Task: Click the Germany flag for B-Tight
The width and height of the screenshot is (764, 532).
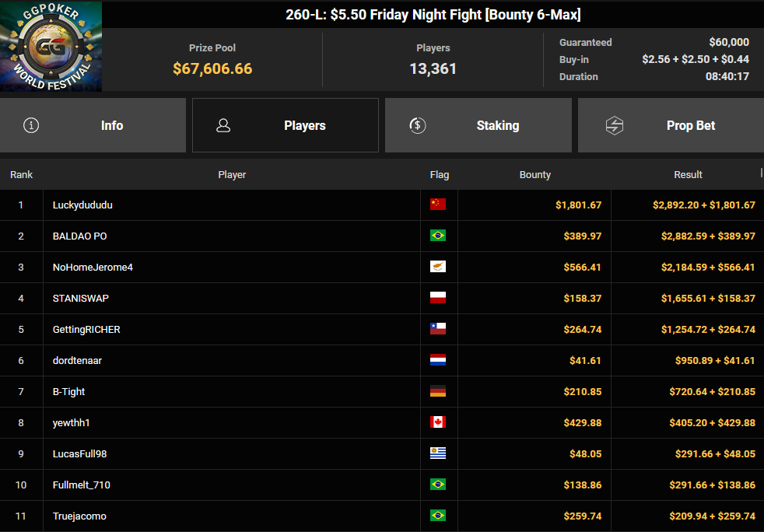Action: pos(438,391)
